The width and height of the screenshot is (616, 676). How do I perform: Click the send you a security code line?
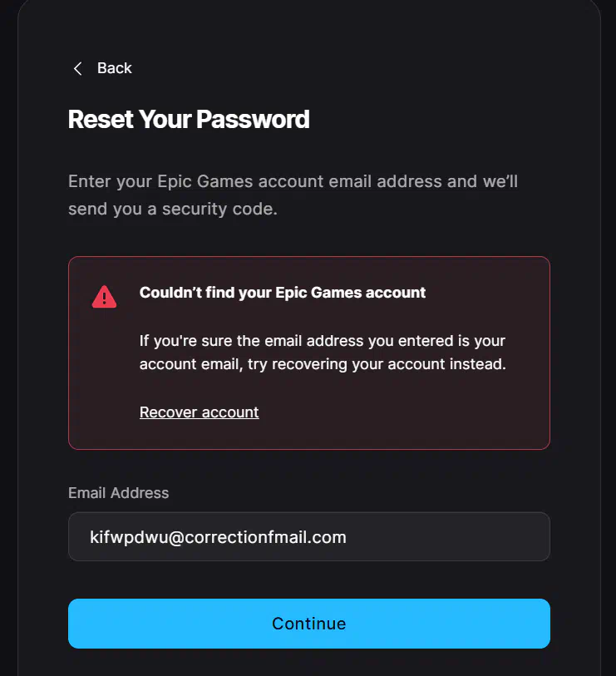pyautogui.click(x=173, y=209)
